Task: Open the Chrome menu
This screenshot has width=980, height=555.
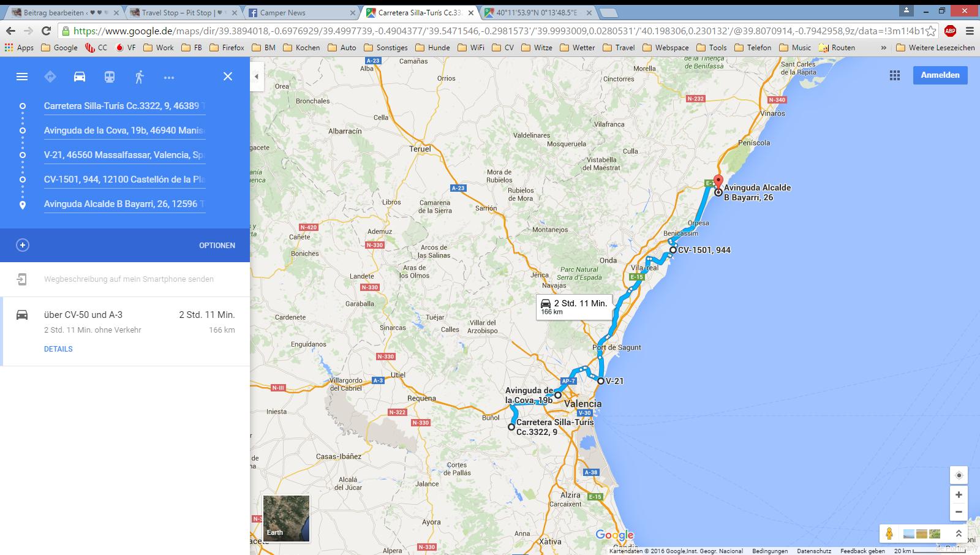Action: click(x=970, y=31)
